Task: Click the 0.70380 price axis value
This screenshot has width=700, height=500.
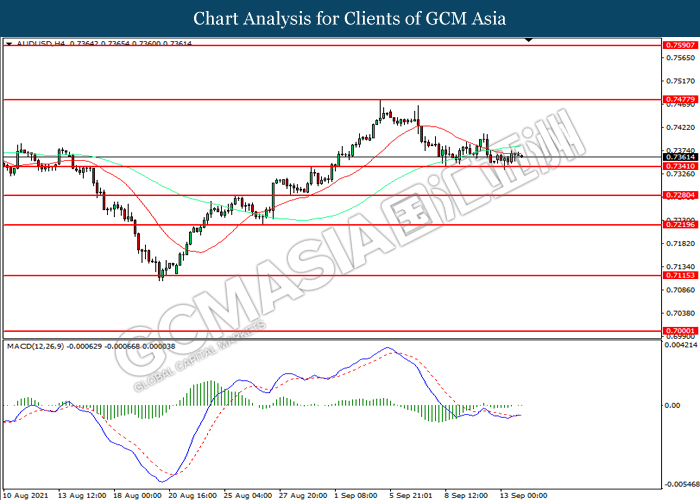Action: point(681,313)
